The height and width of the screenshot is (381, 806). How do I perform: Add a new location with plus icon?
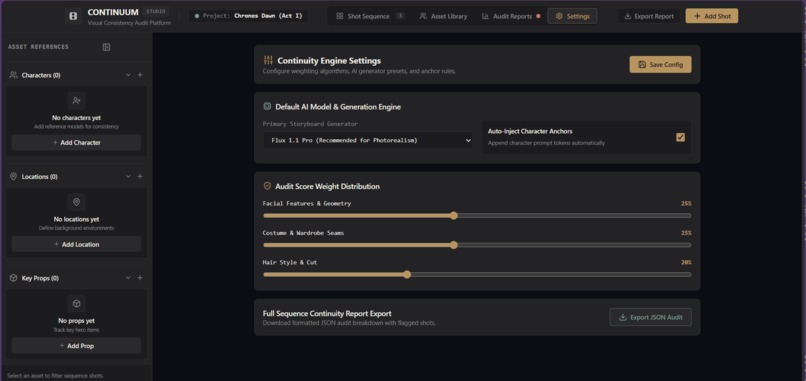(140, 176)
